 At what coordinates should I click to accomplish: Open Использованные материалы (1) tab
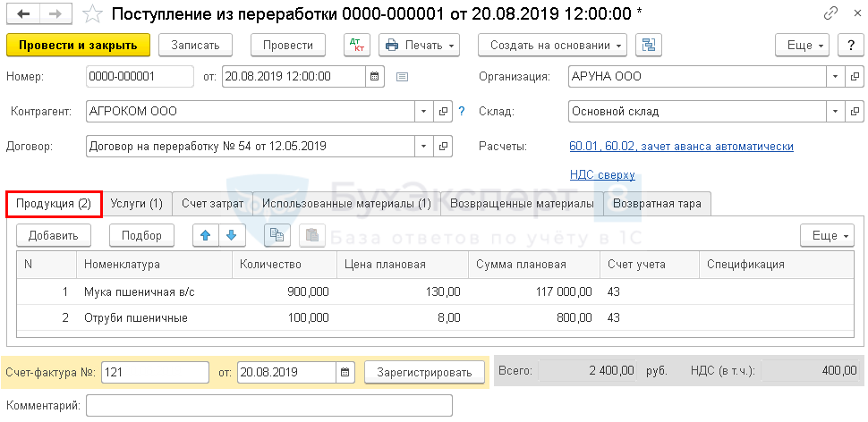346,204
